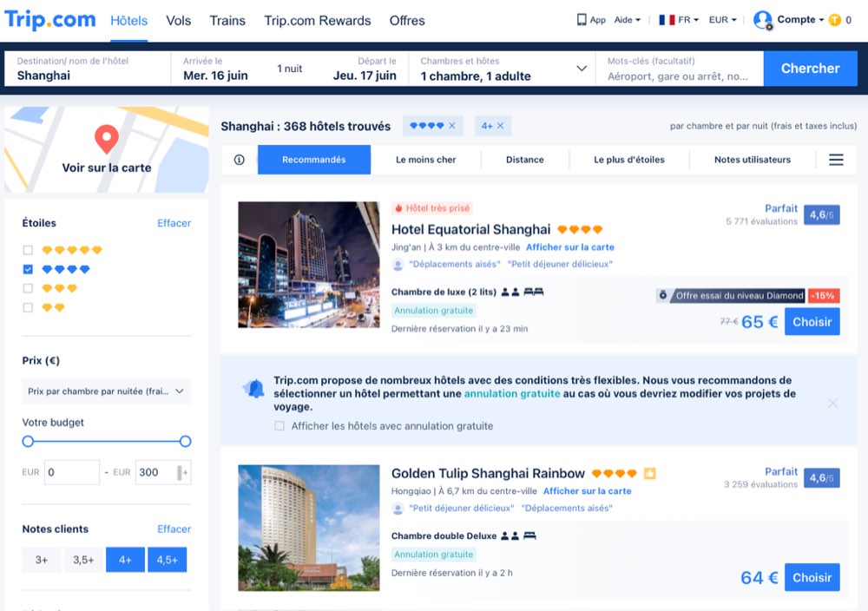The image size is (868, 611).
Task: Open Trip.com Rewards menu item
Action: point(317,21)
